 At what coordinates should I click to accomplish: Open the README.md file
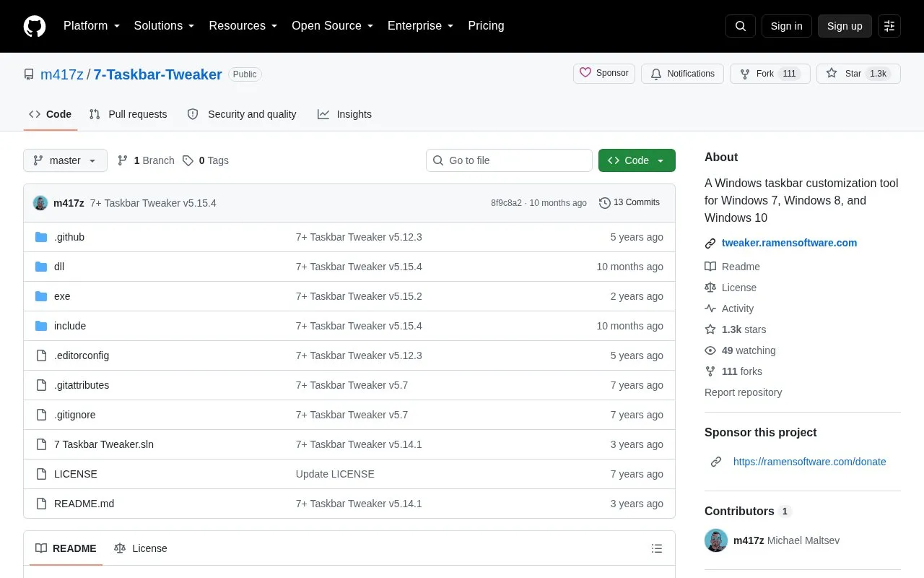[x=84, y=504]
